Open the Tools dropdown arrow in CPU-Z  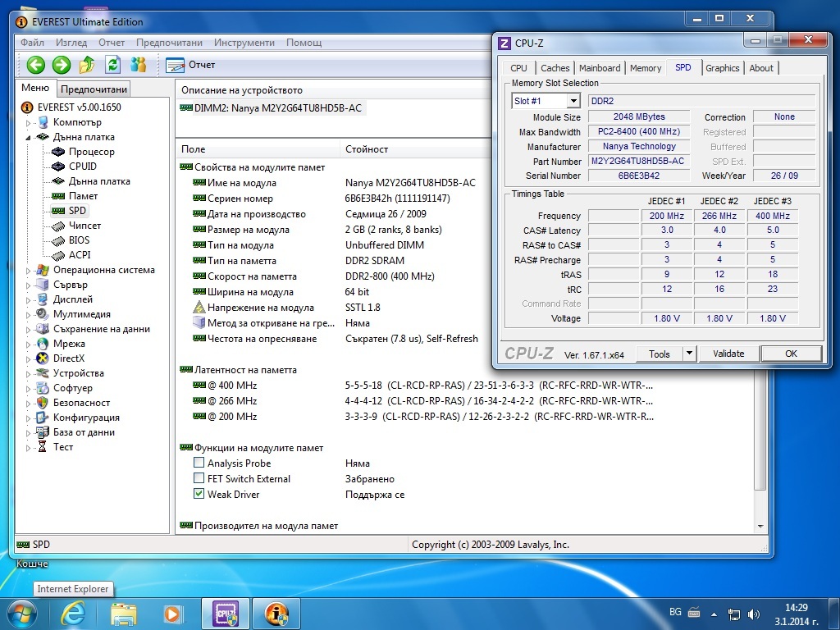click(x=689, y=354)
